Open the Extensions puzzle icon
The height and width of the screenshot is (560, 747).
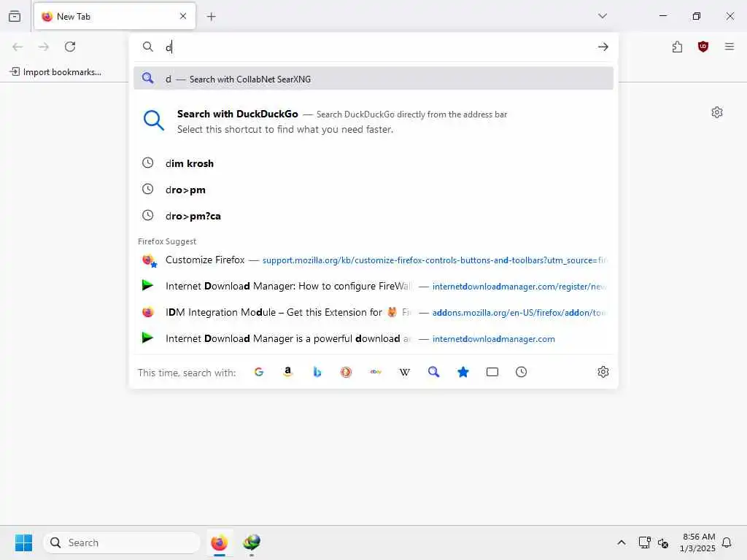677,47
